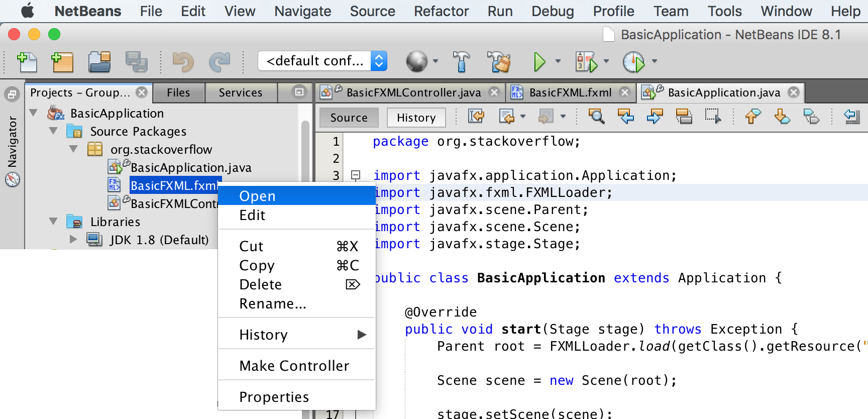Screen dimensions: 868x419
Task: Click the Find Selection magnifier icon
Action: pyautogui.click(x=596, y=117)
